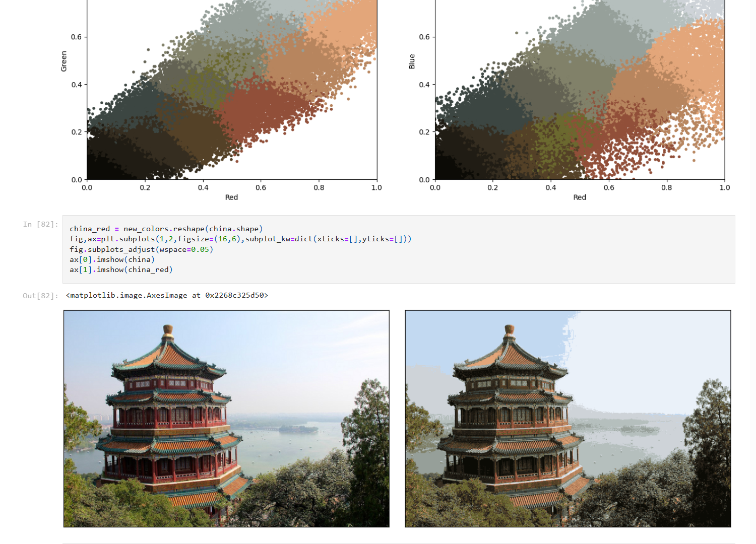Click the Red x-axis label under the Blue plot
Image resolution: width=756 pixels, height=544 pixels.
click(x=580, y=197)
